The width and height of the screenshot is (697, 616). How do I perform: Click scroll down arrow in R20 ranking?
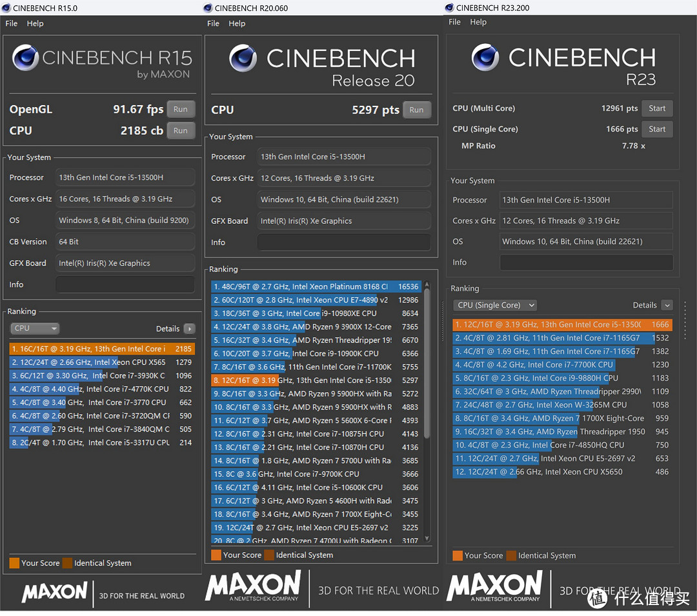coord(427,539)
